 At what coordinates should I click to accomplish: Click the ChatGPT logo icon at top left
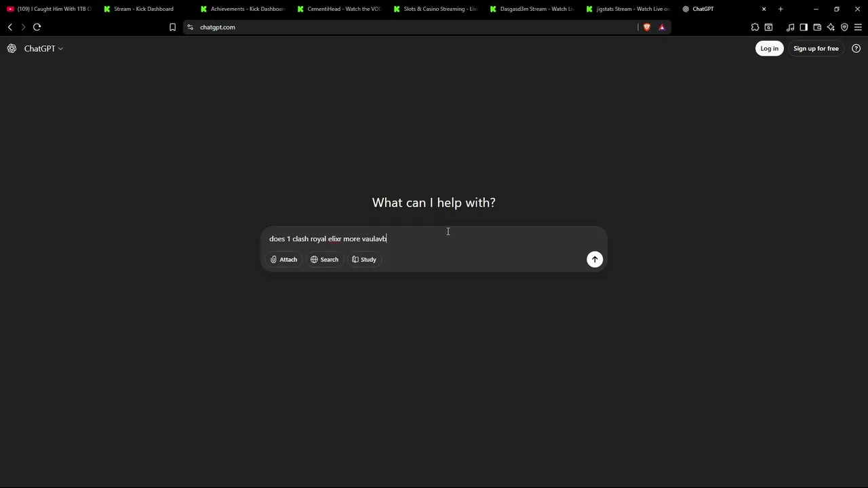pos(12,48)
